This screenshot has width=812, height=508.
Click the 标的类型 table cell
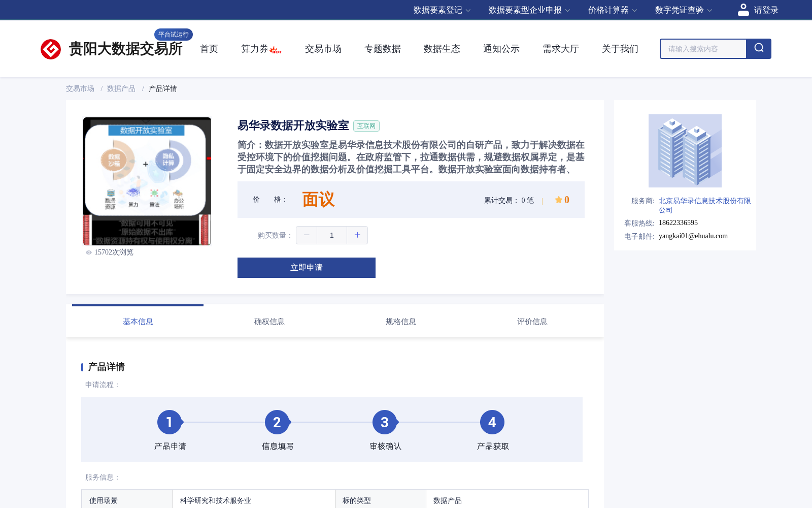point(380,499)
